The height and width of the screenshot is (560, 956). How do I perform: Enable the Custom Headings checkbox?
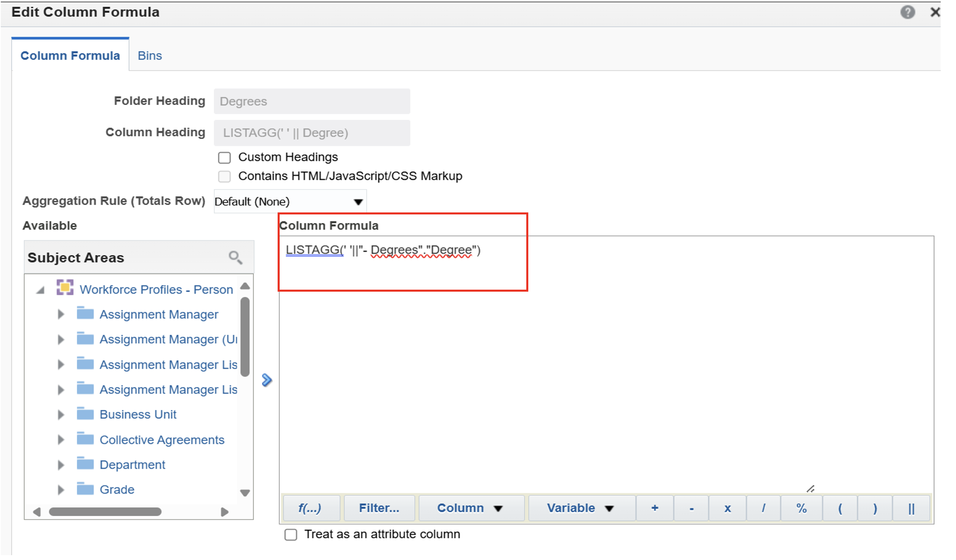(225, 157)
